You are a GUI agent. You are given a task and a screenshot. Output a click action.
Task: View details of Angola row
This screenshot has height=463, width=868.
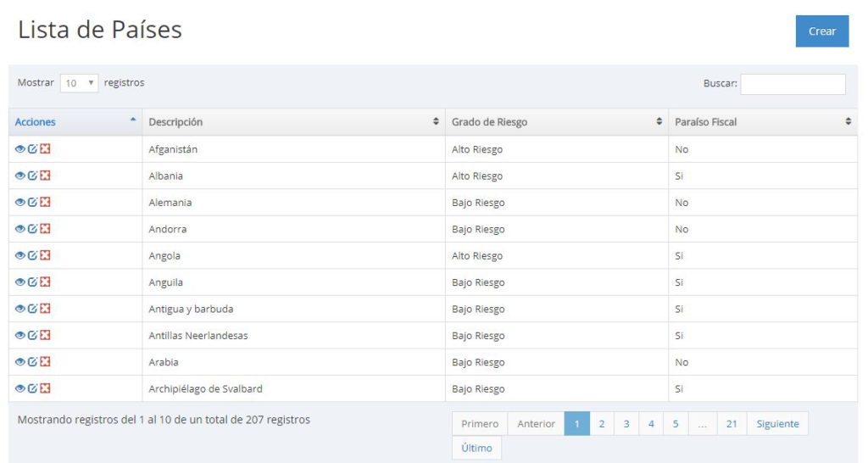(x=20, y=255)
